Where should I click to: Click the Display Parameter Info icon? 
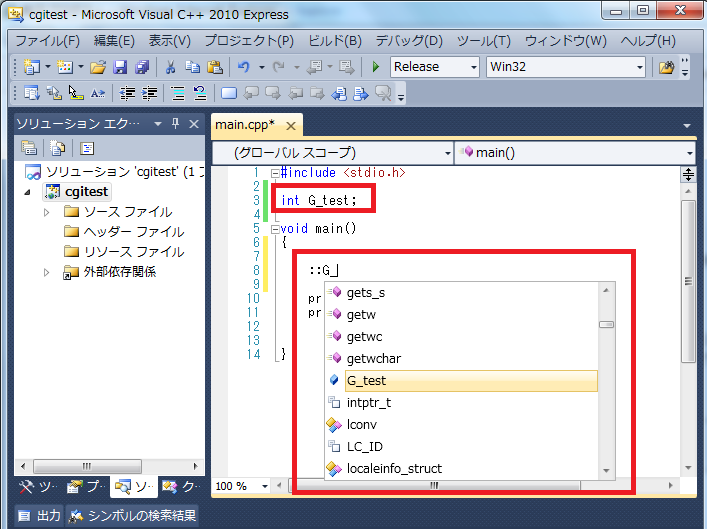54,93
